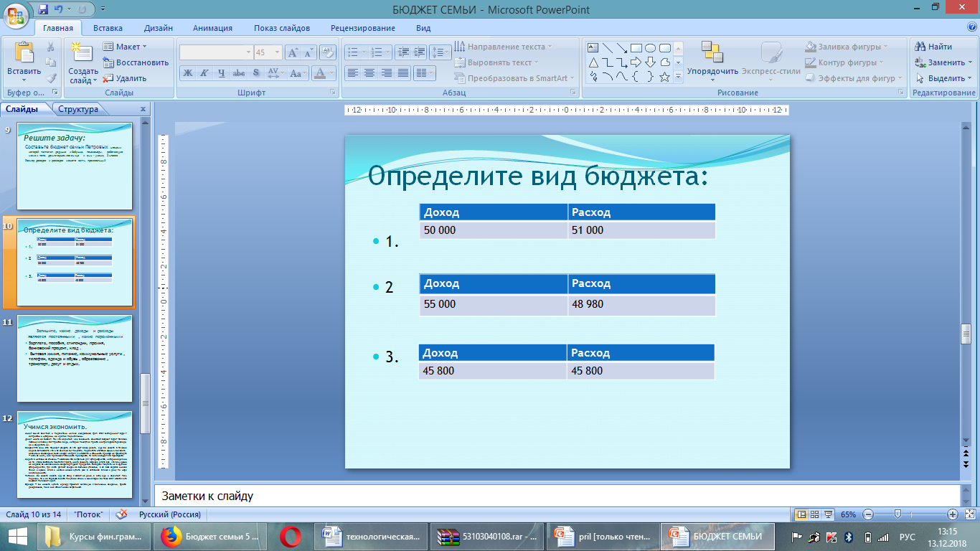This screenshot has height=551, width=980.
Task: Switch to the Структура outline tab
Action: [78, 109]
